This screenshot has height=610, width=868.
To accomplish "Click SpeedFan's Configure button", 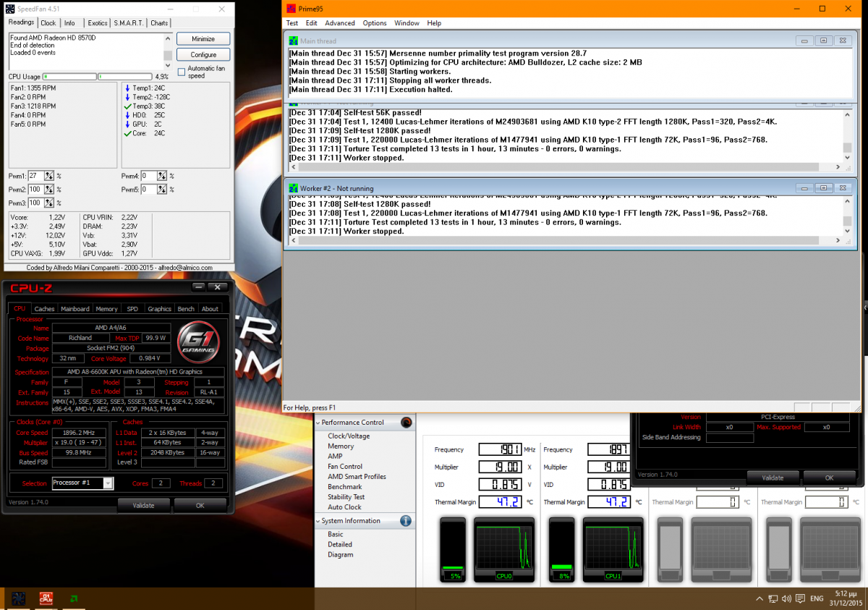I will (203, 54).
